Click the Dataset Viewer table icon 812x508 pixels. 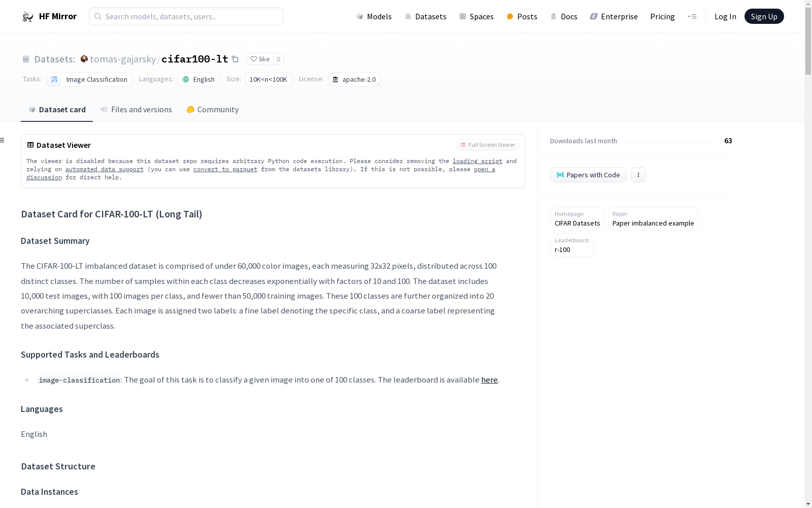[30, 145]
